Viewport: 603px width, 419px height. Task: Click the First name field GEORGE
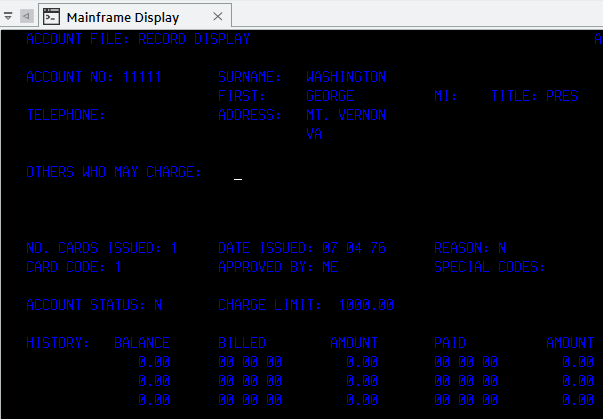pos(330,96)
